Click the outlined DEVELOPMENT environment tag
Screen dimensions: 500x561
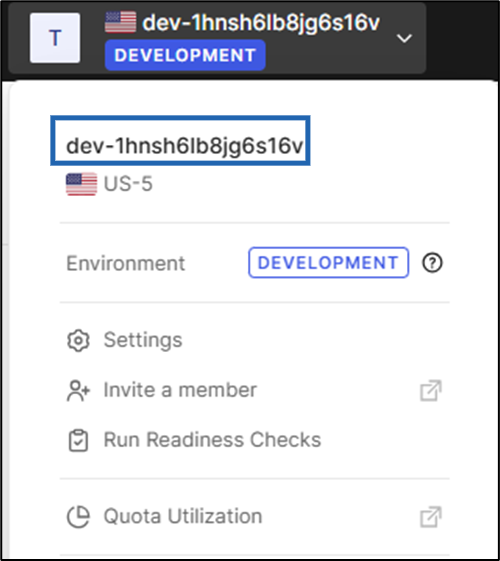(x=328, y=263)
